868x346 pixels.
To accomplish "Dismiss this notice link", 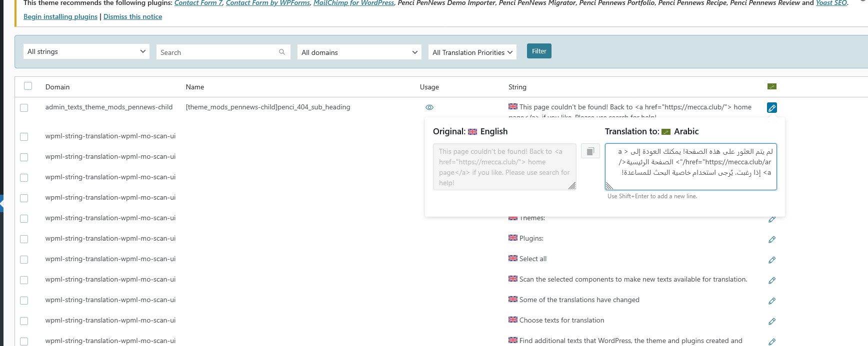I will (x=132, y=16).
